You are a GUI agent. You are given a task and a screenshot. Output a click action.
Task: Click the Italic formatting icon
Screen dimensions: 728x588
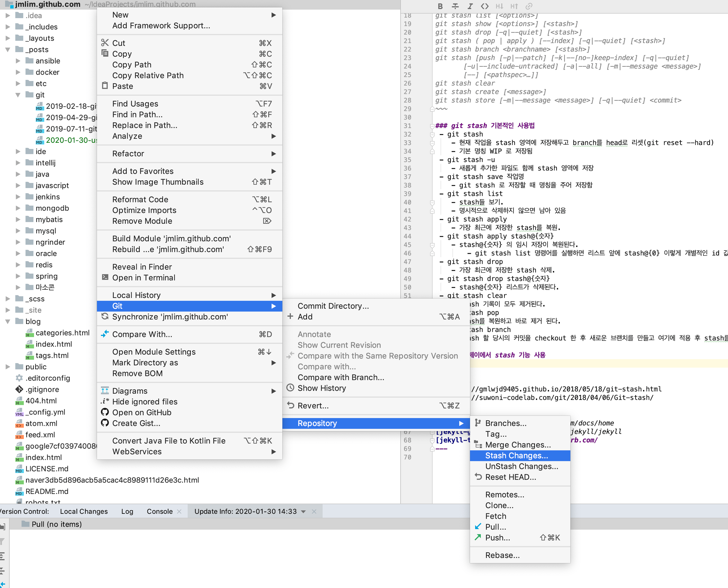click(470, 6)
